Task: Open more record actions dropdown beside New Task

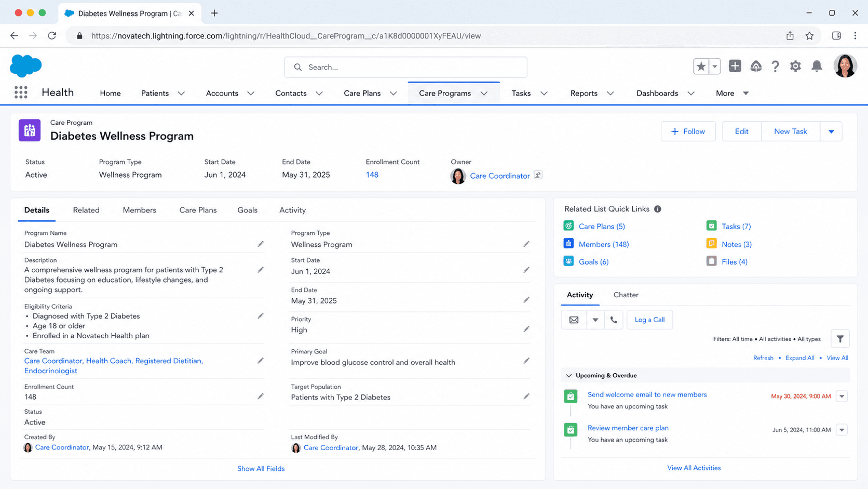Action: click(x=831, y=131)
